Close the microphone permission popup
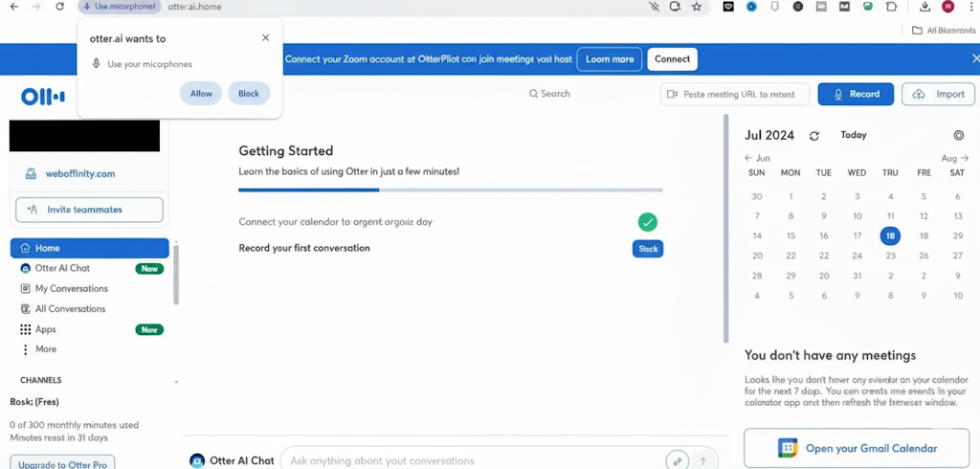Screen dimensions: 980x469 point(265,38)
